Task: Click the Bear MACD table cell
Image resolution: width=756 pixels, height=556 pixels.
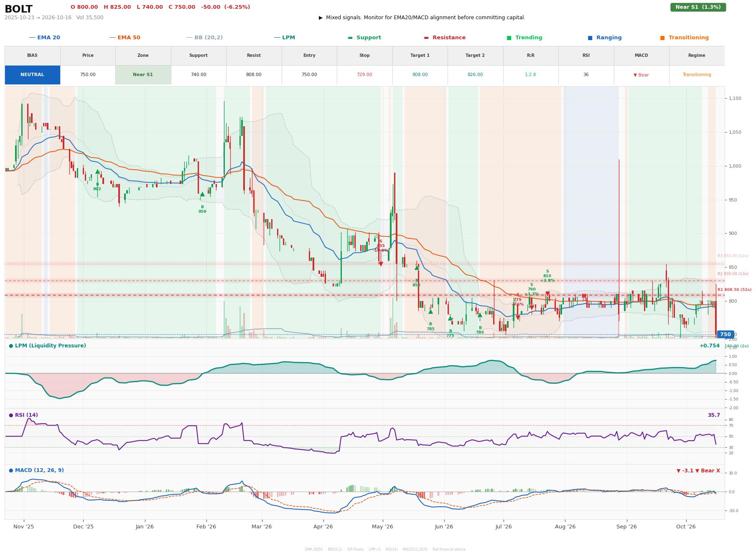Action: pos(641,75)
